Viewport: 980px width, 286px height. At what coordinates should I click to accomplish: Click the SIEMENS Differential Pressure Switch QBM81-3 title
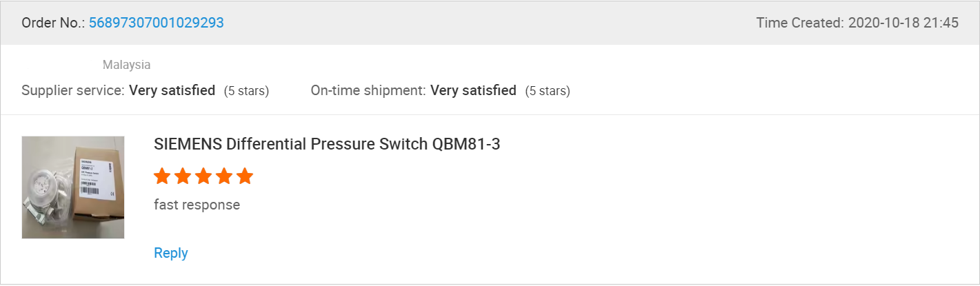[326, 145]
